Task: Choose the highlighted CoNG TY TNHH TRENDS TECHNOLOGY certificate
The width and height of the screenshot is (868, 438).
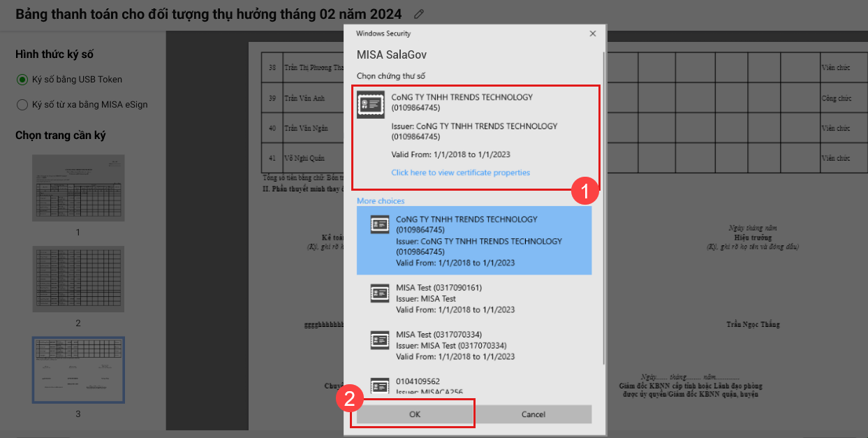Action: click(x=474, y=241)
